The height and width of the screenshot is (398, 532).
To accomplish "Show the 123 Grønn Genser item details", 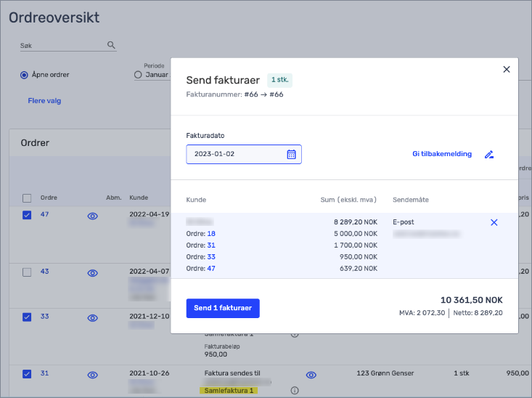I will pyautogui.click(x=311, y=375).
